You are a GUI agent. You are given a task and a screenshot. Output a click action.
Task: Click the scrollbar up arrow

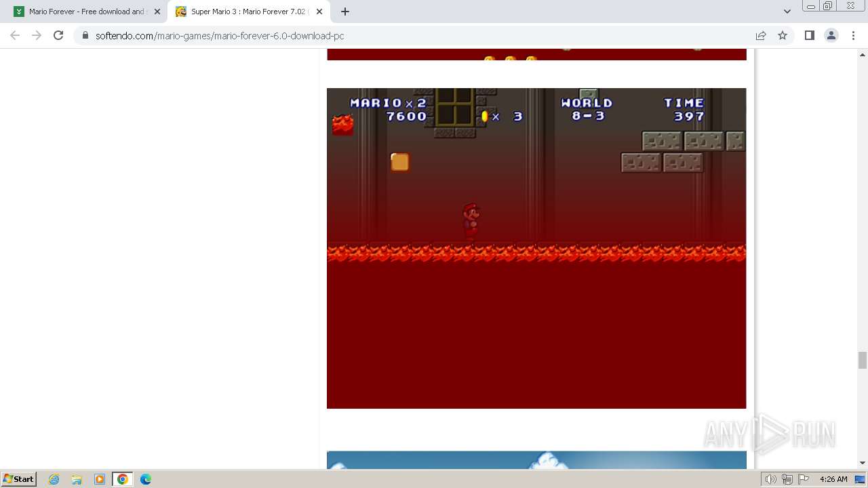[862, 54]
